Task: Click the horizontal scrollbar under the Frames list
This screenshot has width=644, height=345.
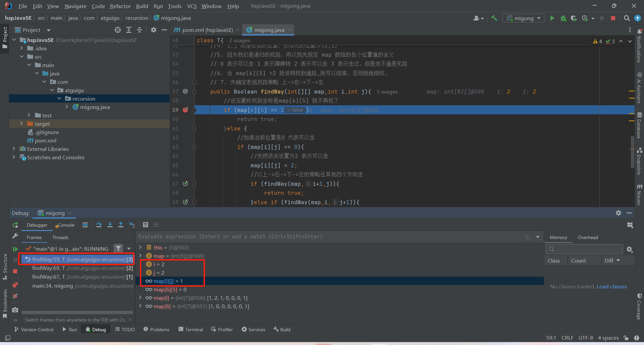Action: [77, 312]
